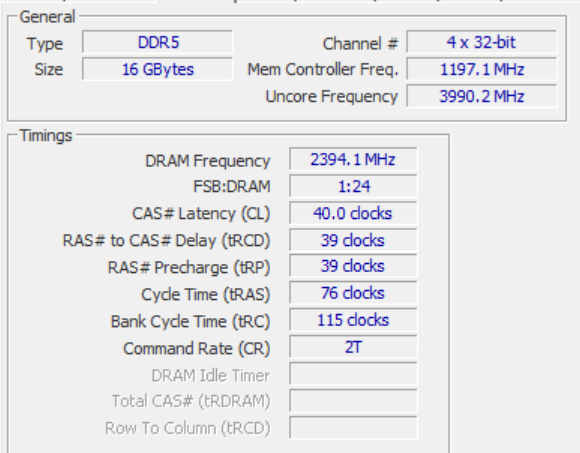Click the Cycle Time (tRAS) label

click(x=206, y=295)
